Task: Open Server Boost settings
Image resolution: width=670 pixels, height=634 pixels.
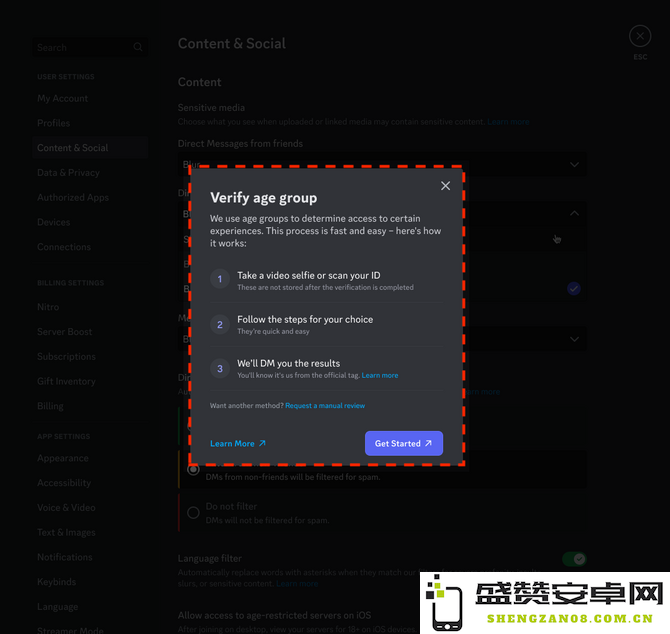Action: tap(65, 332)
